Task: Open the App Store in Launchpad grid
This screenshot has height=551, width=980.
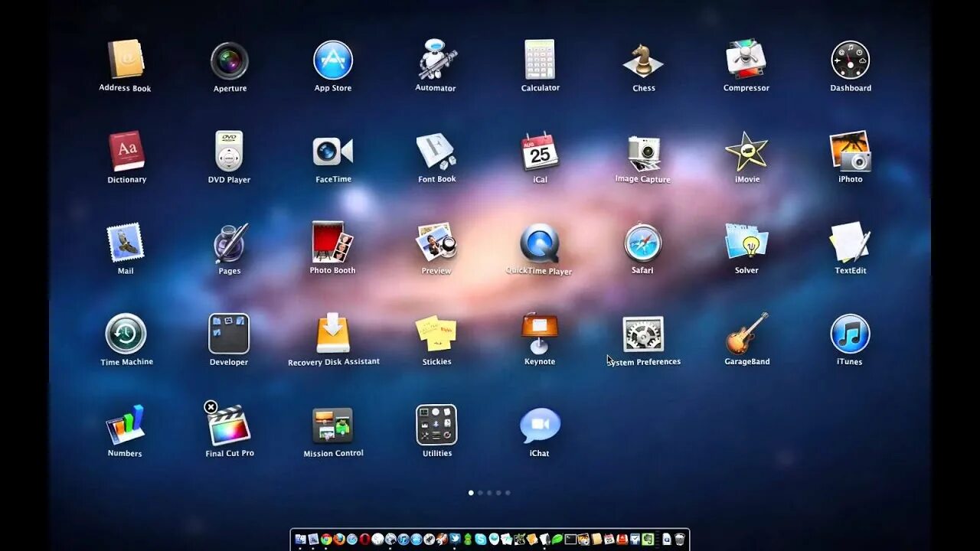Action: click(x=333, y=60)
